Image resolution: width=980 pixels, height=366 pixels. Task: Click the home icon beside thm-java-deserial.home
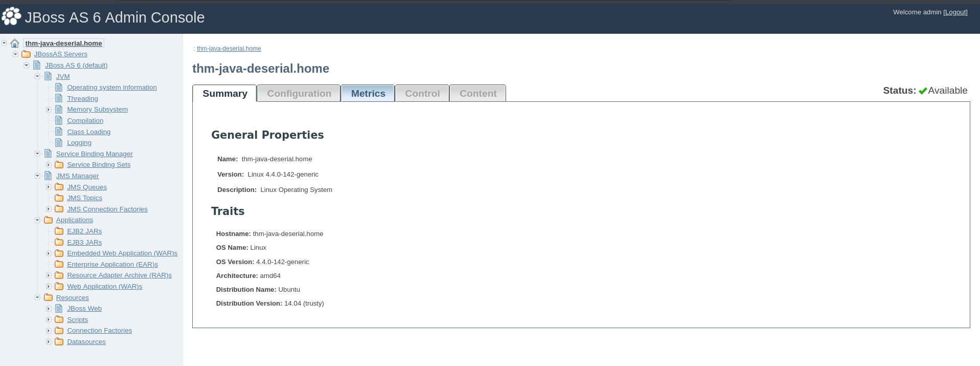coord(15,44)
